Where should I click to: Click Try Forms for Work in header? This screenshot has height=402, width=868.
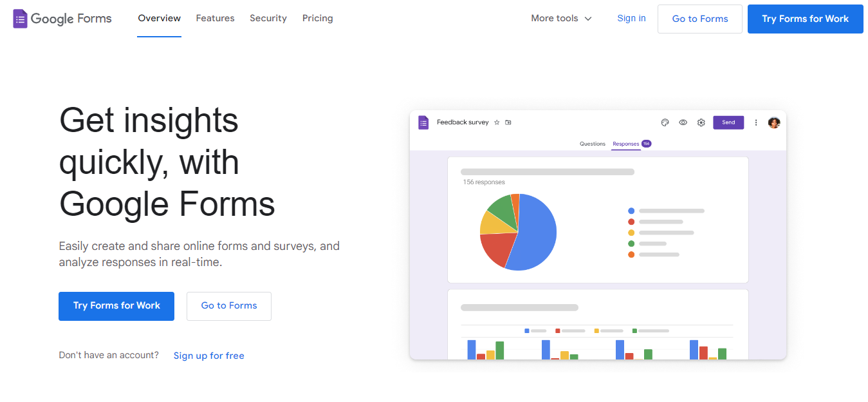coord(806,19)
